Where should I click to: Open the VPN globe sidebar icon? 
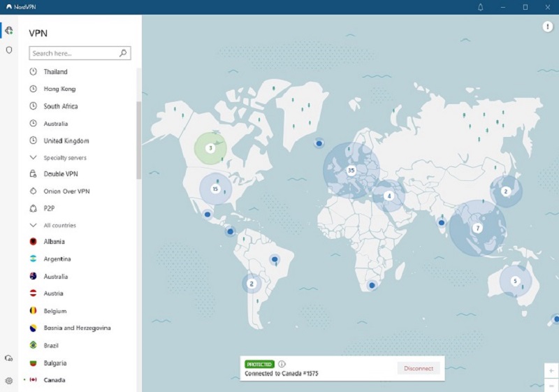9,31
